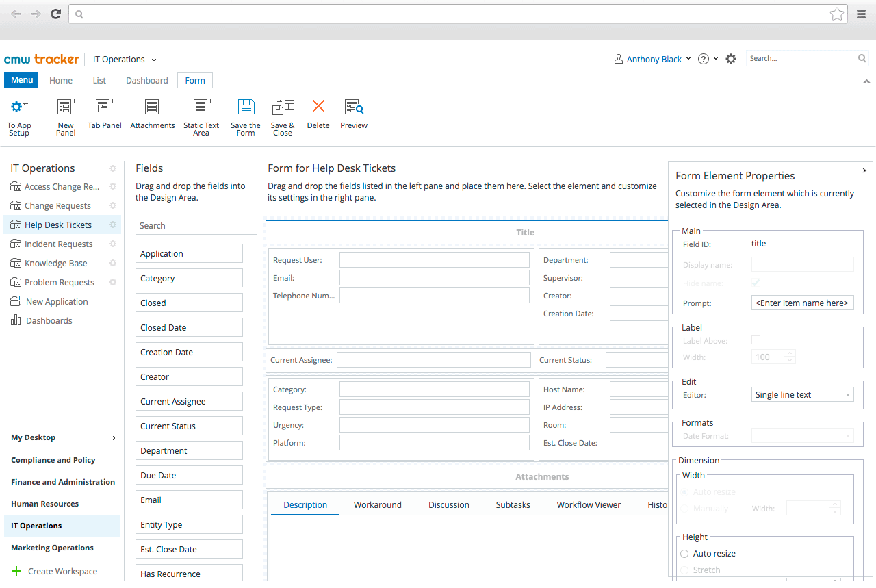The height and width of the screenshot is (588, 876).
Task: Open the Discussion tab in the form
Action: (449, 504)
